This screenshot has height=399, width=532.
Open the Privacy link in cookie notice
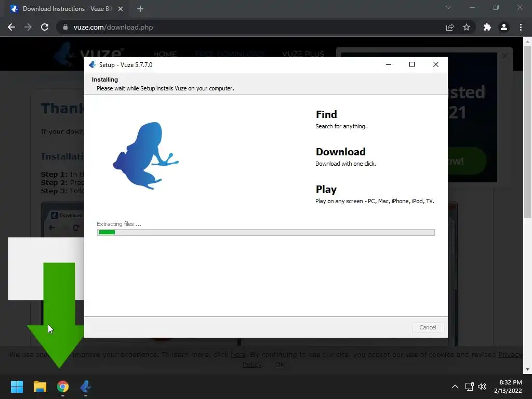510,354
